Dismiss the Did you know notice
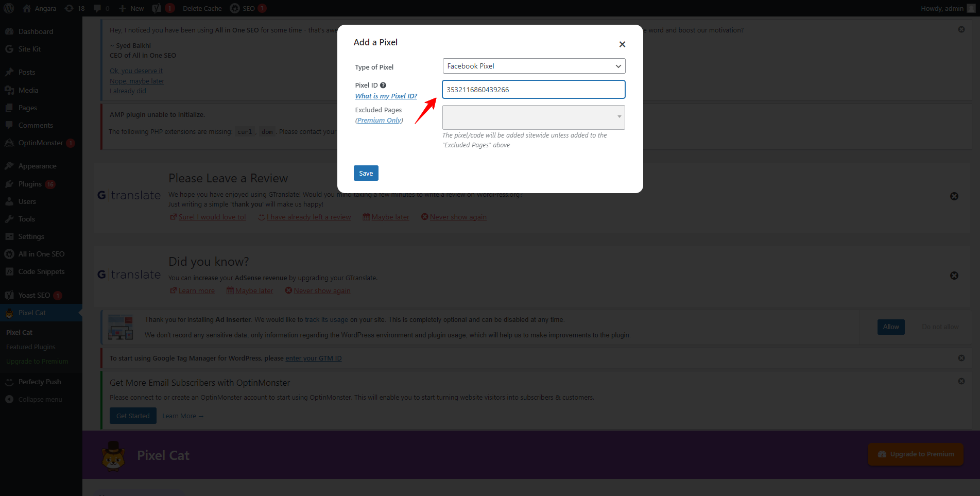This screenshot has height=496, width=980. pyautogui.click(x=954, y=276)
